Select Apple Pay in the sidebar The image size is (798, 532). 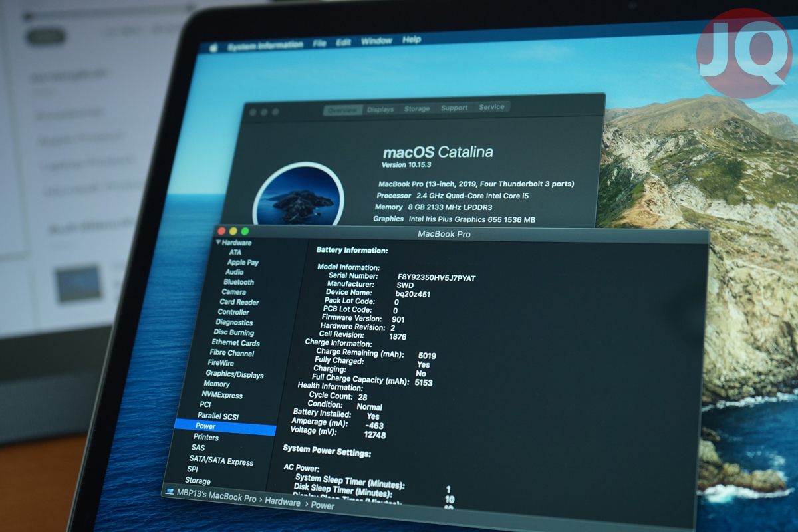pyautogui.click(x=243, y=263)
